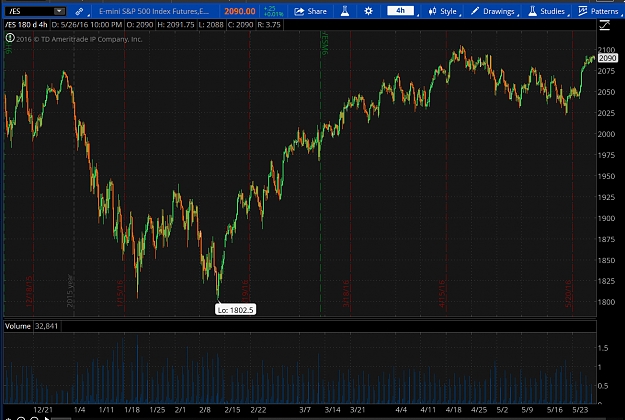Screen dimensions: 625x420
Task: Click the C: 2090 close value
Action: click(240, 25)
